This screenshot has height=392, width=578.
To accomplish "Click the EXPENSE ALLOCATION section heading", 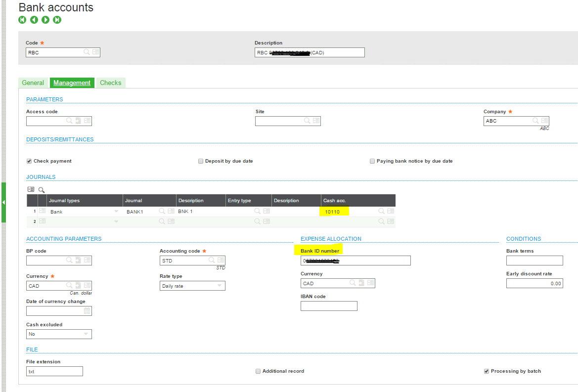I will (x=331, y=239).
